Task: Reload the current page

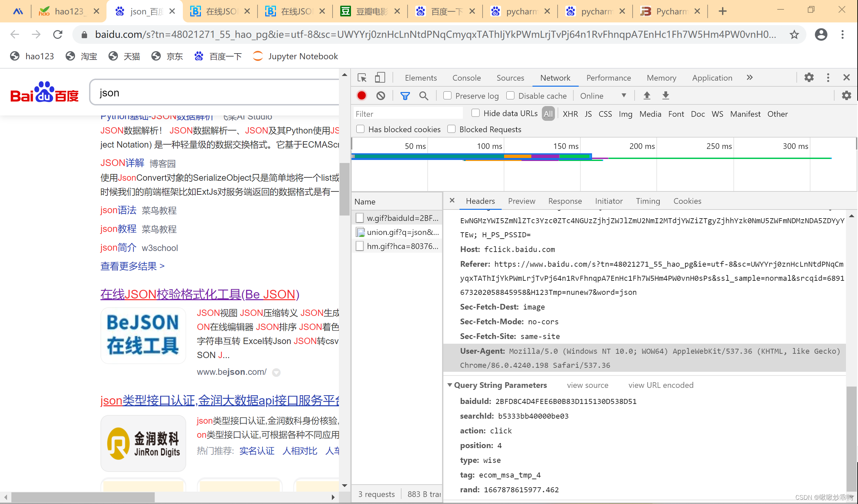Action: pos(58,34)
